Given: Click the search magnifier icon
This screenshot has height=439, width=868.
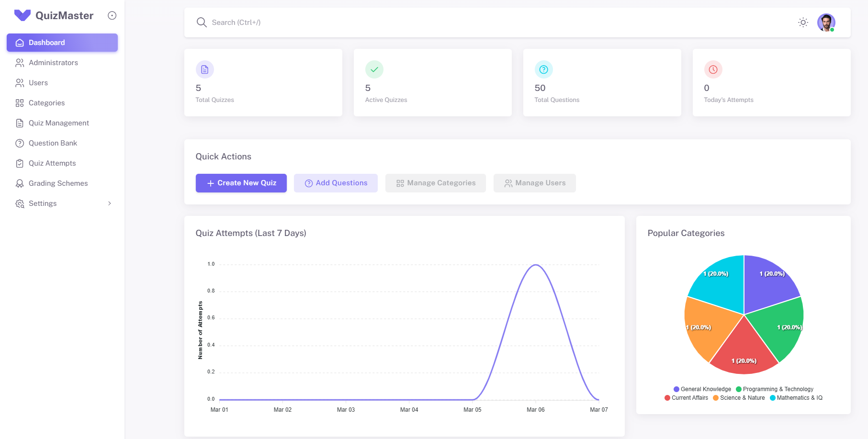Looking at the screenshot, I should coord(202,23).
